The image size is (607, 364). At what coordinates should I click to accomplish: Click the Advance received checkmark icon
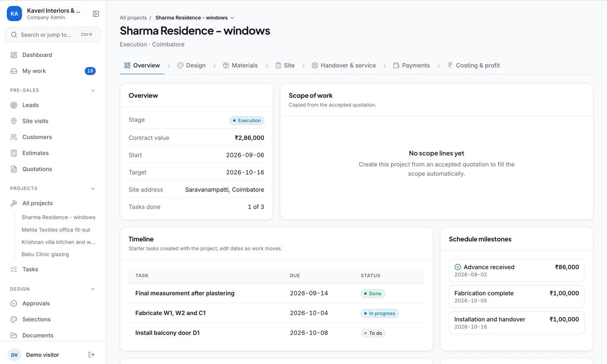point(458,267)
